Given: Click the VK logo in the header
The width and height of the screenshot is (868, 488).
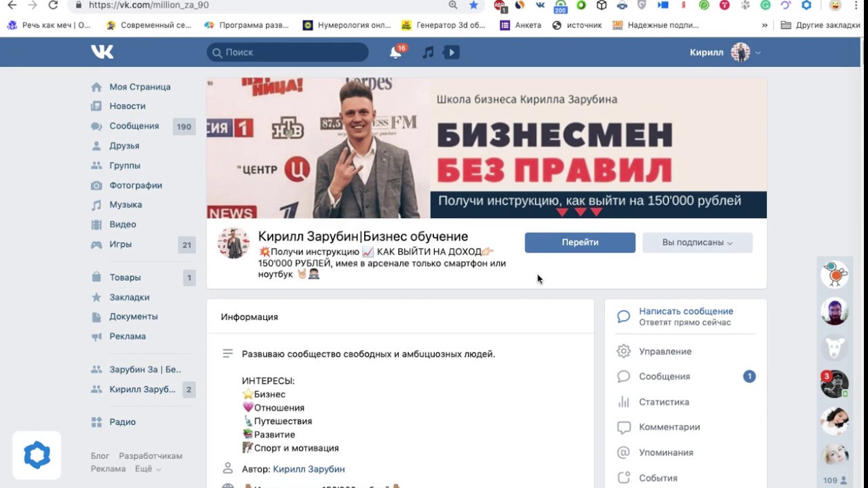Looking at the screenshot, I should point(102,52).
